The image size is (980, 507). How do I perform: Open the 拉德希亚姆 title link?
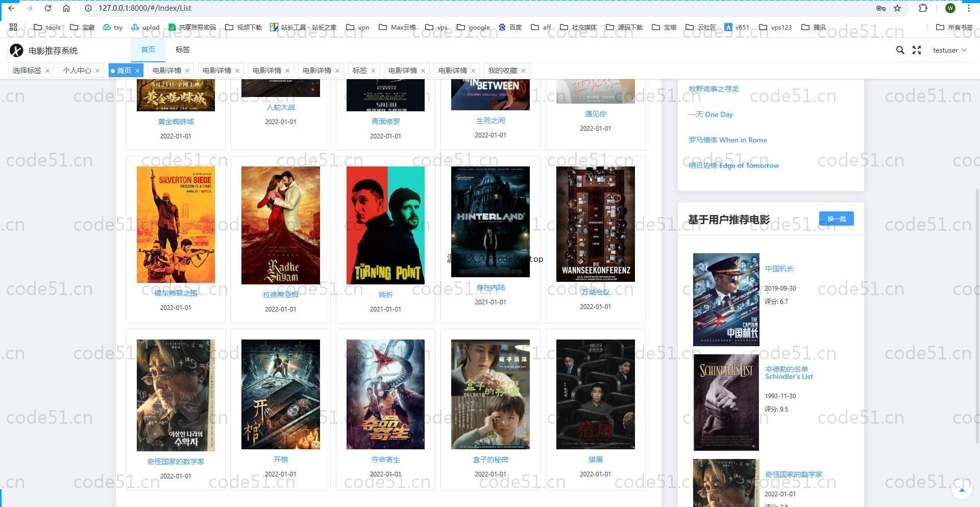(x=281, y=295)
